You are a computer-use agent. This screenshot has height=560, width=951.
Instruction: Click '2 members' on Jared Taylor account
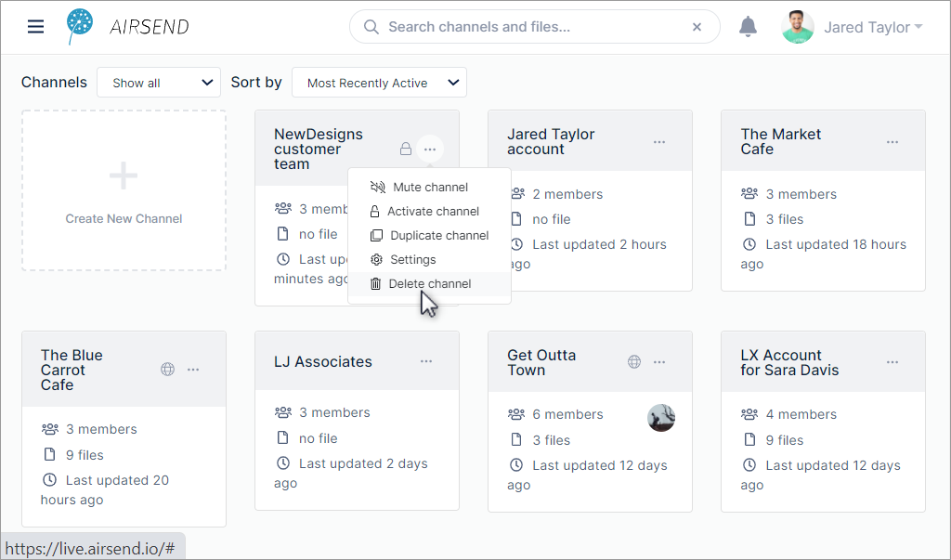(x=567, y=194)
